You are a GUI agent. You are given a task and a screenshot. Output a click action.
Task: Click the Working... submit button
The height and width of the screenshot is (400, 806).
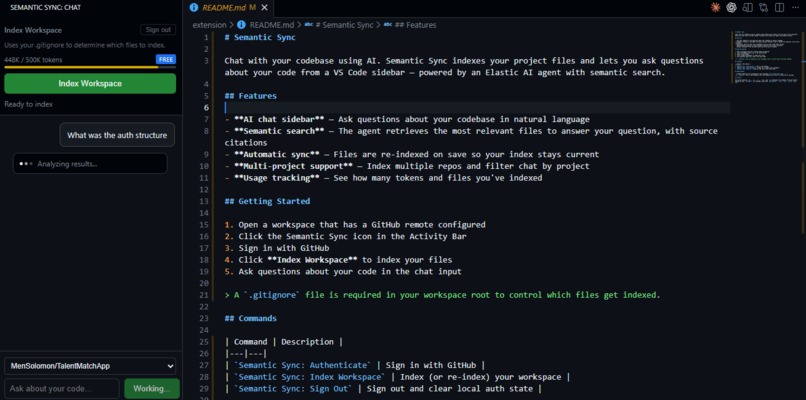tap(152, 389)
